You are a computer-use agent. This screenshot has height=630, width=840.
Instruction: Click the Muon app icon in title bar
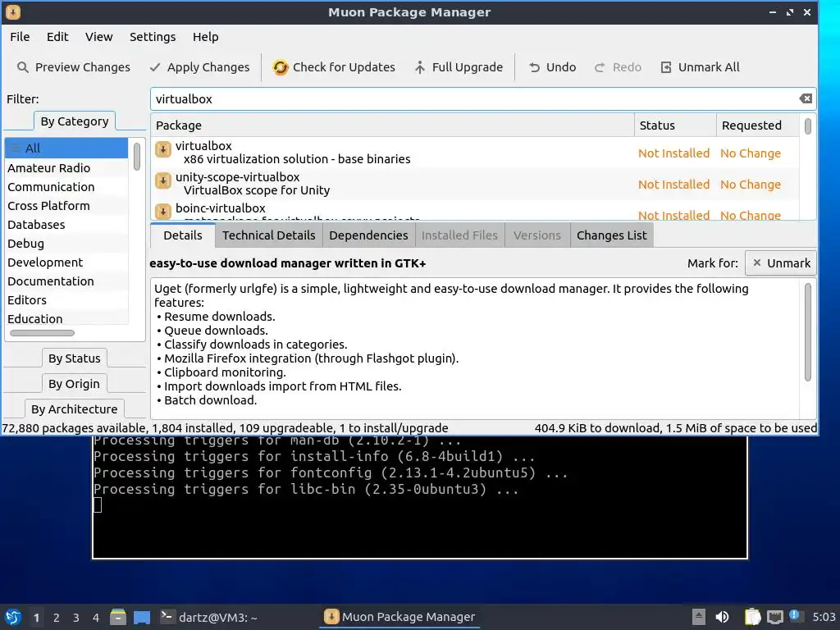tap(13, 11)
